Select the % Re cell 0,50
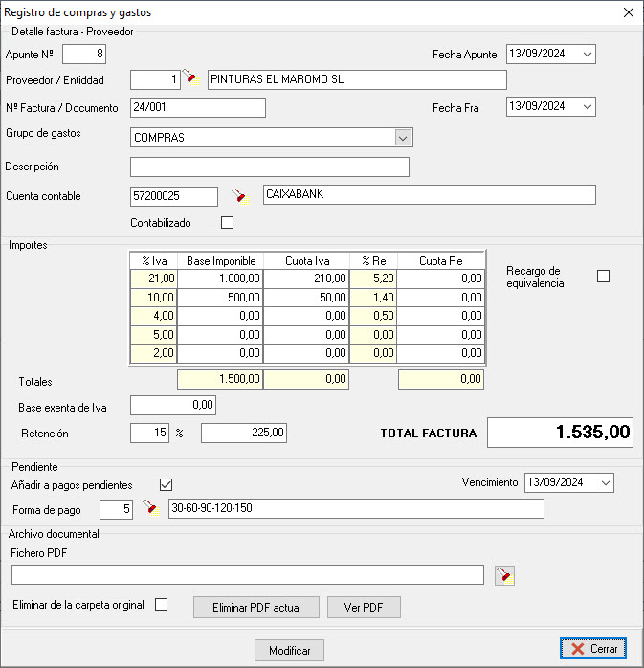This screenshot has width=644, height=668. 373,316
